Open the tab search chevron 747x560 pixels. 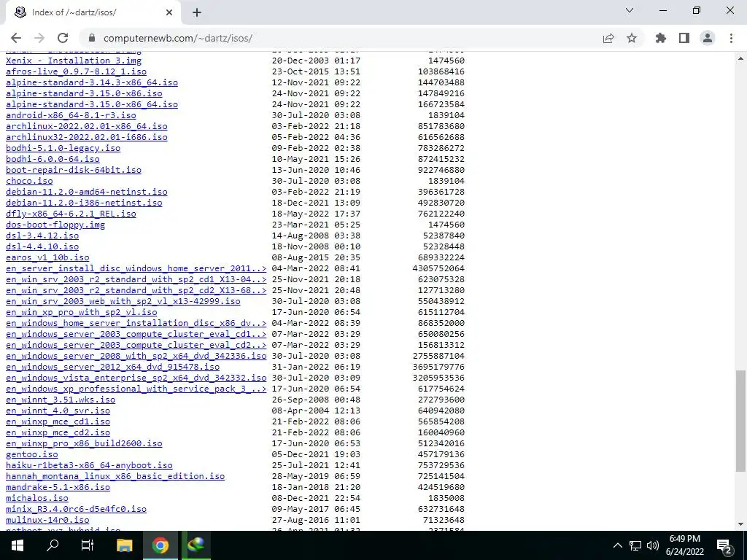pos(630,10)
